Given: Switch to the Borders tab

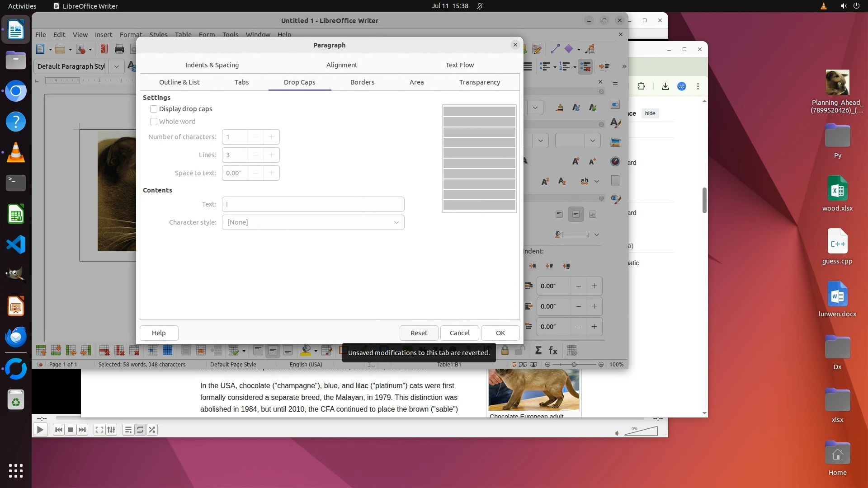Looking at the screenshot, I should [362, 82].
